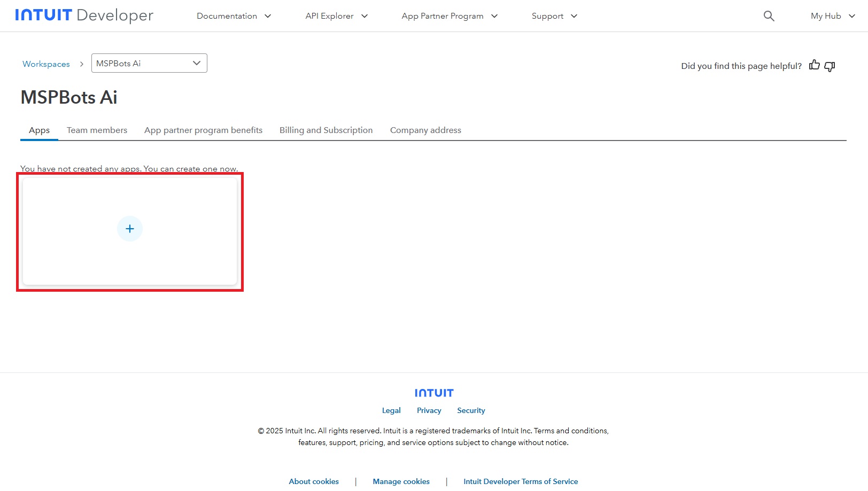This screenshot has width=868, height=491.
Task: Click the plus icon to create app
Action: pyautogui.click(x=130, y=229)
